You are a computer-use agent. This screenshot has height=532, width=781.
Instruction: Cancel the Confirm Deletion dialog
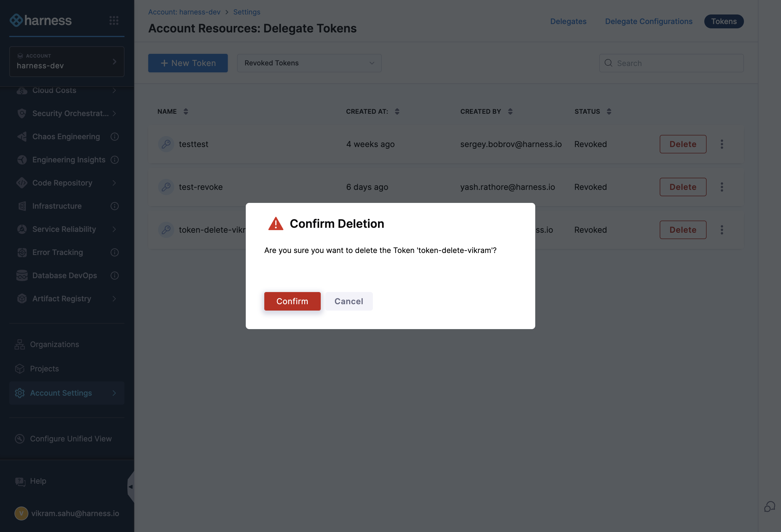point(349,301)
